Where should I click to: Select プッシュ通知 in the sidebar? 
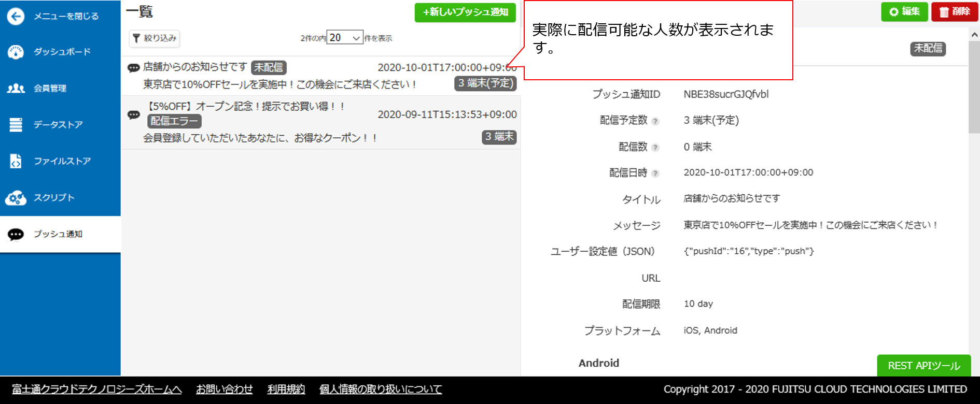click(x=58, y=234)
